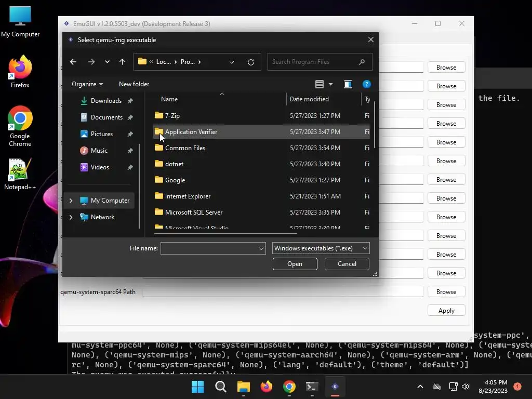Unpin Downloads via its pin icon
The image size is (532, 399).
[130, 101]
